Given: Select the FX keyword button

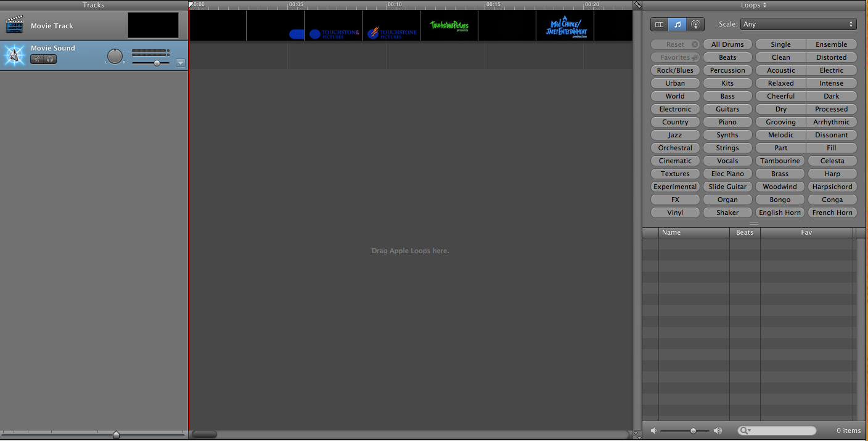Looking at the screenshot, I should (x=675, y=200).
